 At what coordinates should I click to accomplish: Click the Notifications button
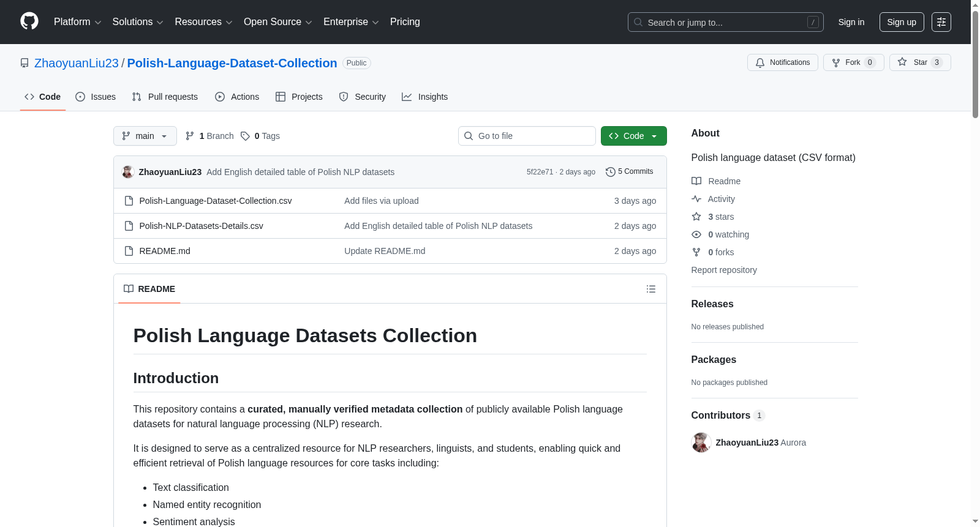[x=783, y=62]
